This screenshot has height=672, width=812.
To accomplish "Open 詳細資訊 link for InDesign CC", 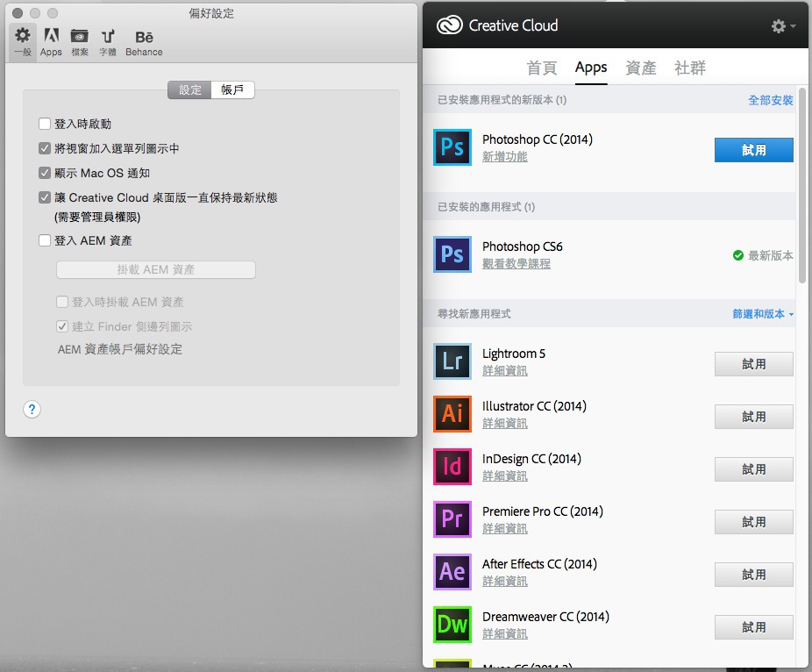I will point(505,476).
